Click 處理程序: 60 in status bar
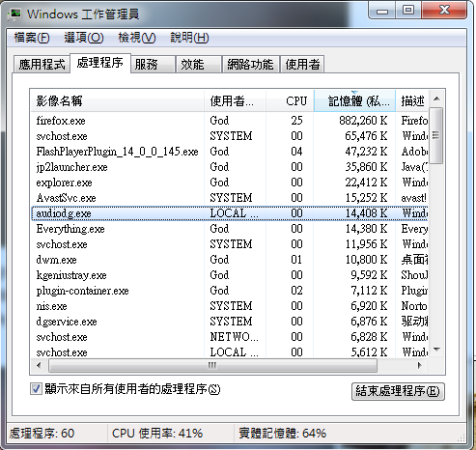The height and width of the screenshot is (450, 476). coord(42,434)
